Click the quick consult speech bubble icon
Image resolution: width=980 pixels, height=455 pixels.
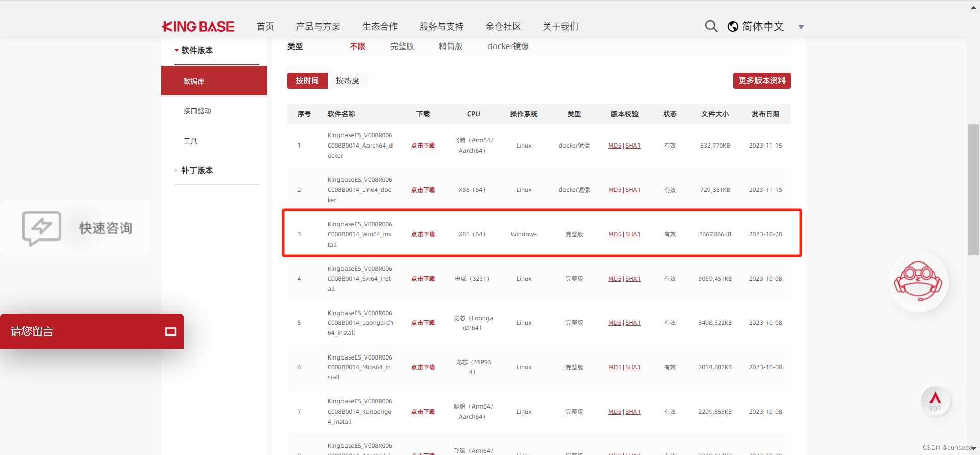click(x=41, y=228)
